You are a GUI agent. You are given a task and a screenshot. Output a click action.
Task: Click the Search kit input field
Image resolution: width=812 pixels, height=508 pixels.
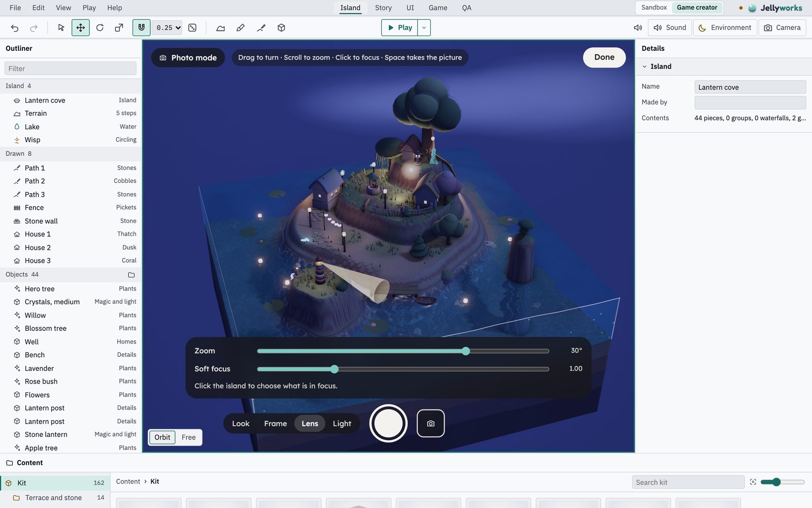pyautogui.click(x=688, y=482)
